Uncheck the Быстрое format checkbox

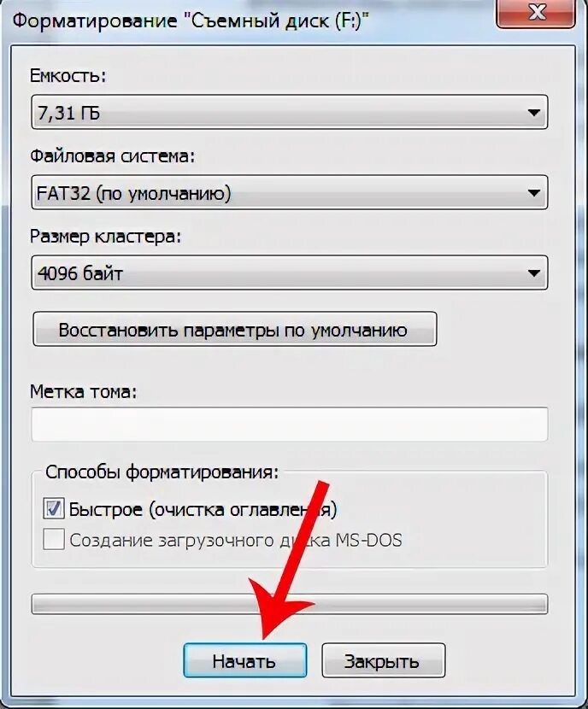[53, 508]
